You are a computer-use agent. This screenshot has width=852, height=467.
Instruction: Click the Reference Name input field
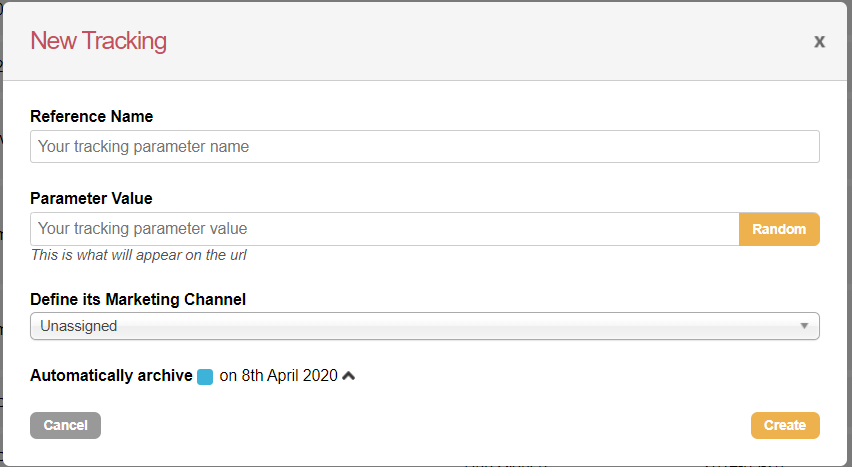pos(424,146)
